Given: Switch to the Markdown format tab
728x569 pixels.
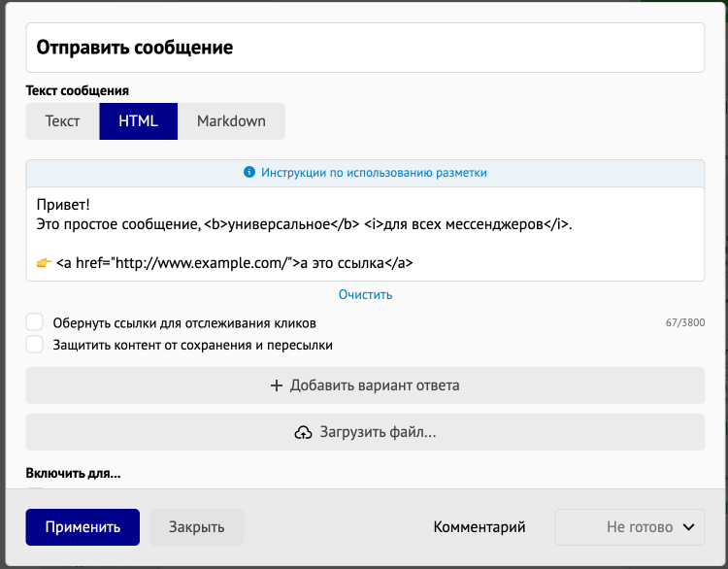Looking at the screenshot, I should tap(231, 121).
